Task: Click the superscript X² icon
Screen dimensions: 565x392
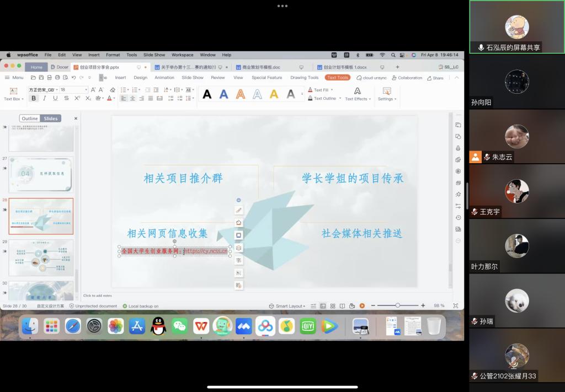Action: point(77,98)
